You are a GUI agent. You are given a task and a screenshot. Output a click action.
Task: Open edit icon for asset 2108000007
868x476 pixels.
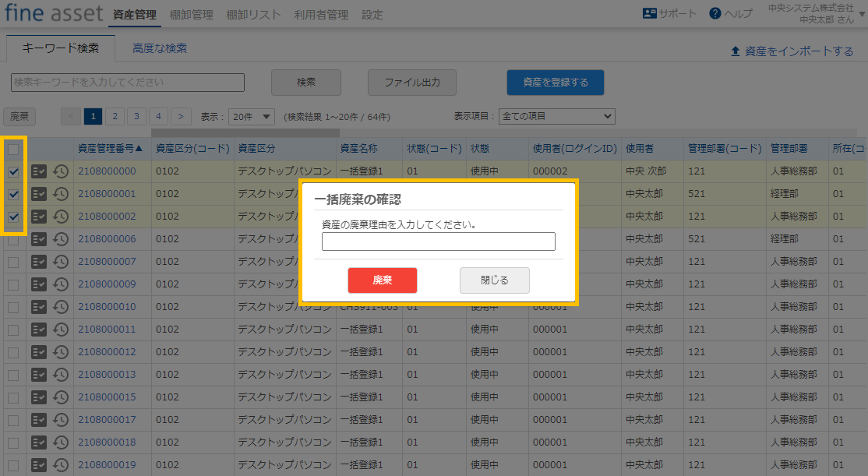click(x=39, y=262)
